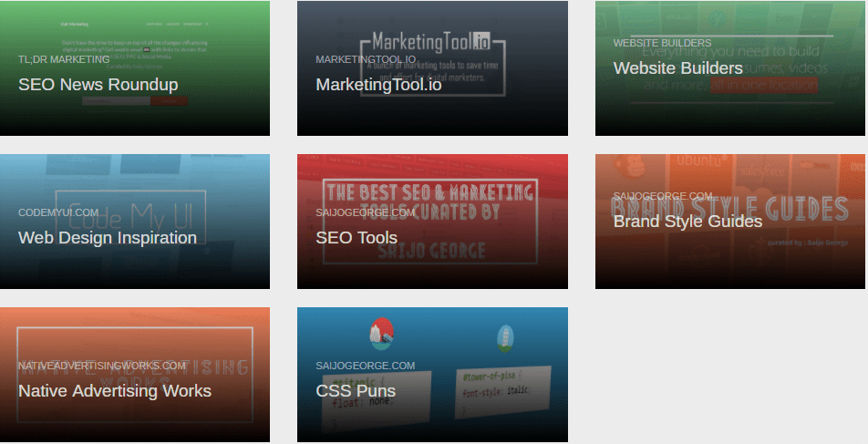Open the Website Builders card
This screenshot has height=444, width=868.
pos(730,68)
